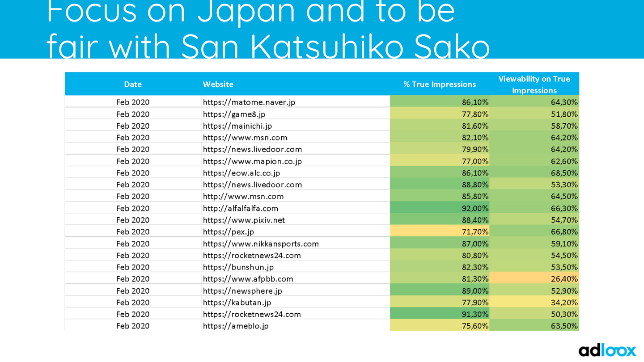Open the matome.naver.jp link
Viewport: 644px width, 362px height.
[x=249, y=102]
